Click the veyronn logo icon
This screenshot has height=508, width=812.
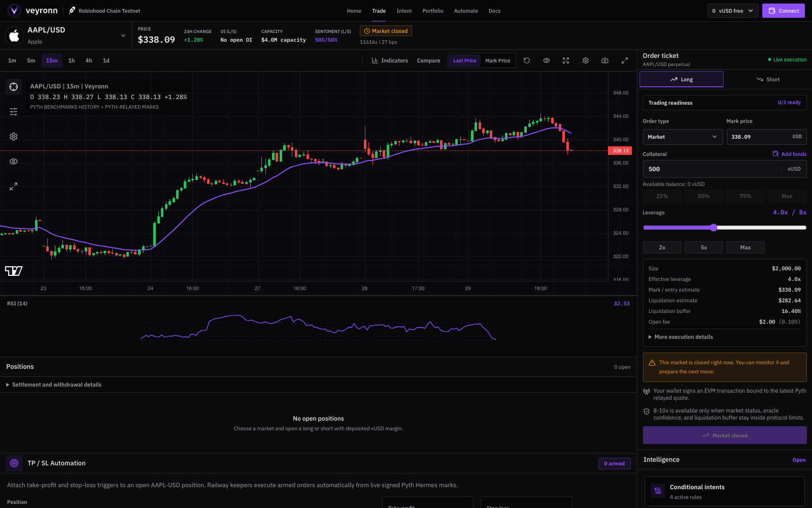pos(14,11)
